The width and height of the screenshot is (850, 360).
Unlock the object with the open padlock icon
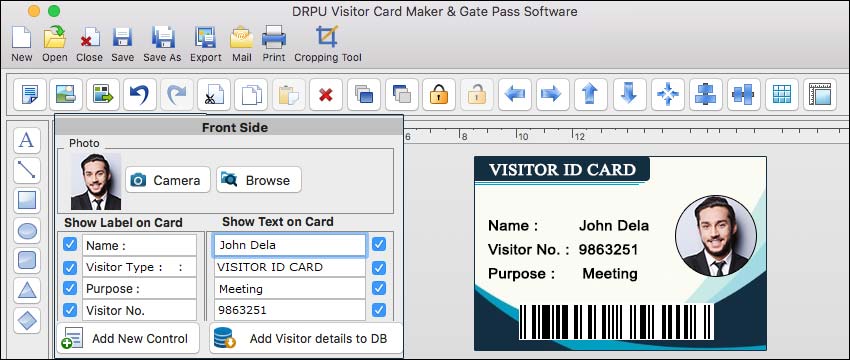point(477,95)
